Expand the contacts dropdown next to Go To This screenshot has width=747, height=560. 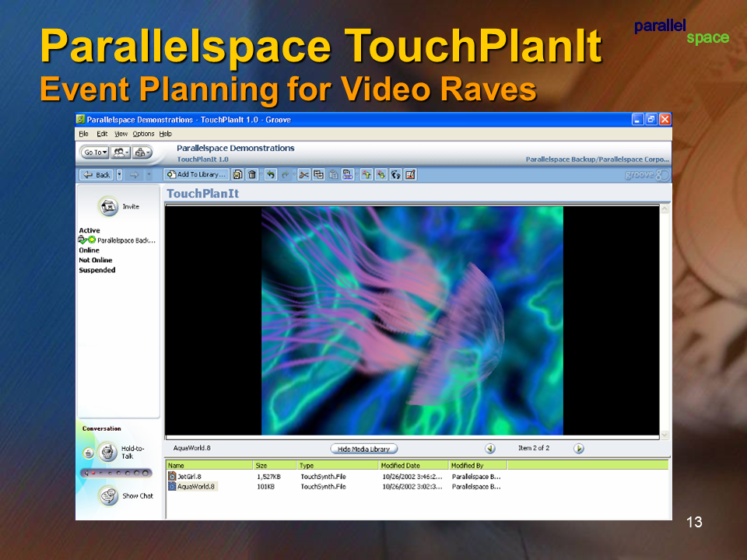pyautogui.click(x=121, y=152)
